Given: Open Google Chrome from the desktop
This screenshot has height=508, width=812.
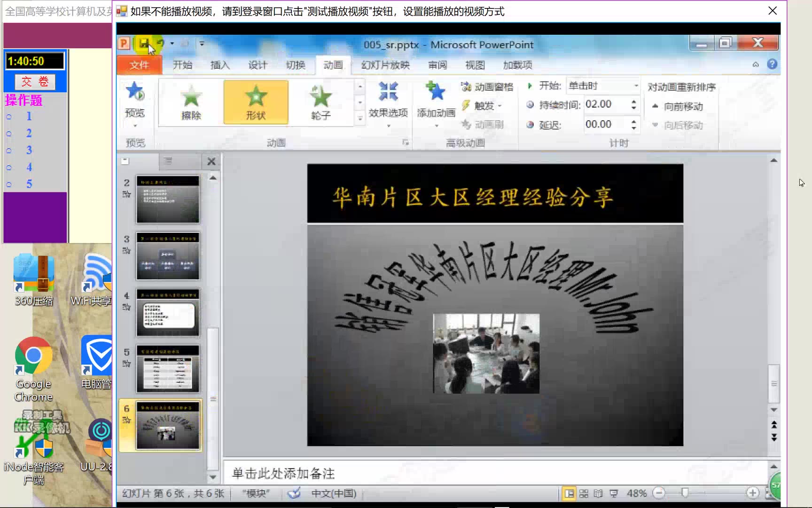Looking at the screenshot, I should coord(32,357).
